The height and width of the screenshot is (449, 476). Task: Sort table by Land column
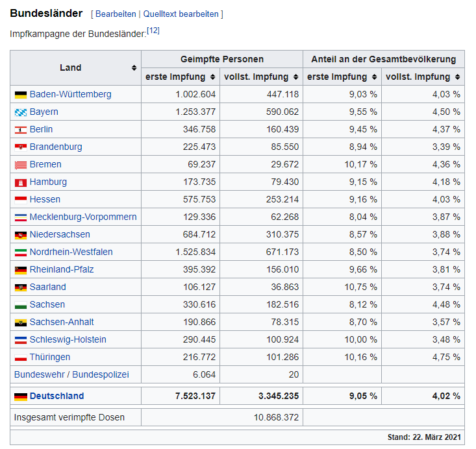[x=134, y=68]
